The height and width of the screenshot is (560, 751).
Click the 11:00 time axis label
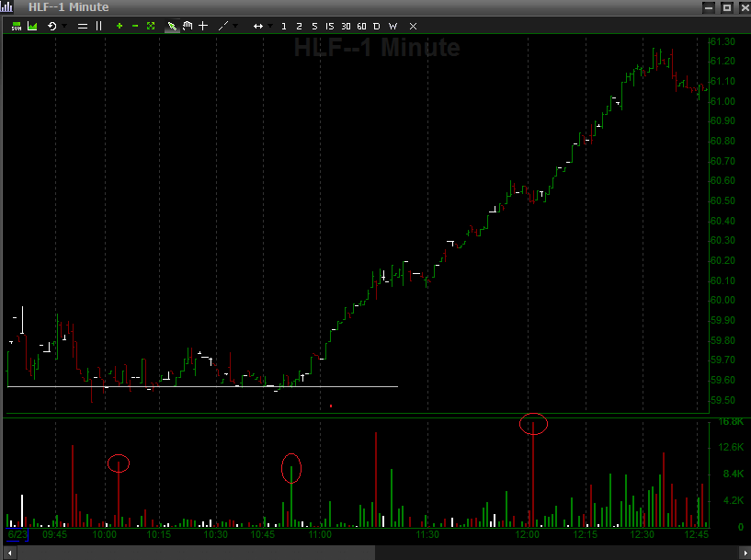[x=320, y=534]
